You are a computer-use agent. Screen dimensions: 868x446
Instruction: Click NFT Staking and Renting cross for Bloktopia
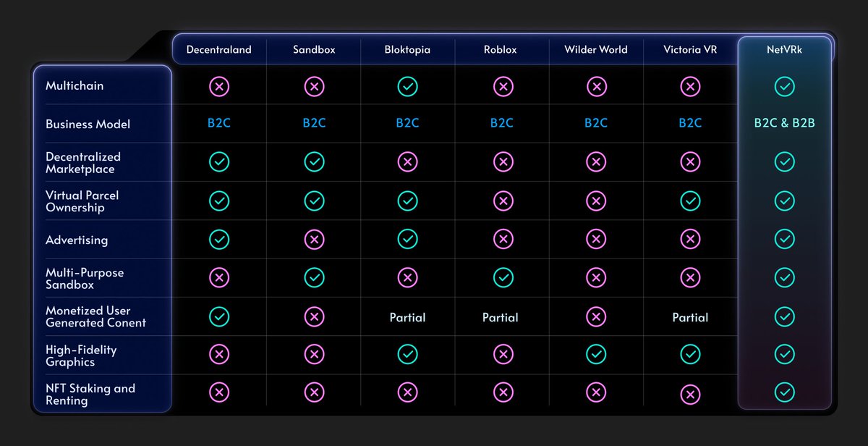click(407, 392)
